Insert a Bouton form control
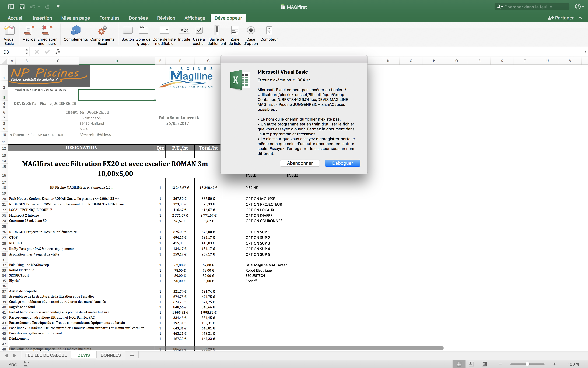Screen dimensions: 588x368 point(128,33)
